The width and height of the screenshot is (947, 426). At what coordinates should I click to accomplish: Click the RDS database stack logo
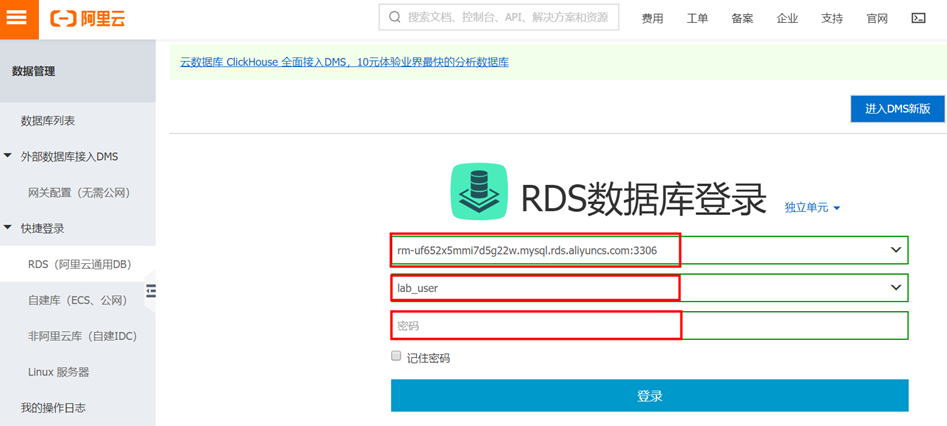coord(479,191)
